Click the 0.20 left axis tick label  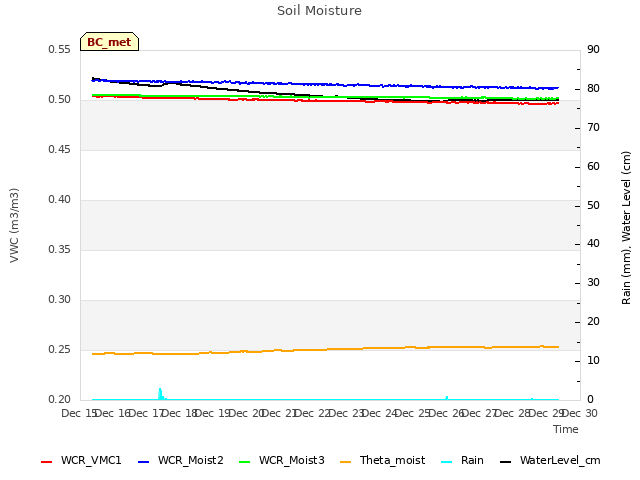pos(60,400)
